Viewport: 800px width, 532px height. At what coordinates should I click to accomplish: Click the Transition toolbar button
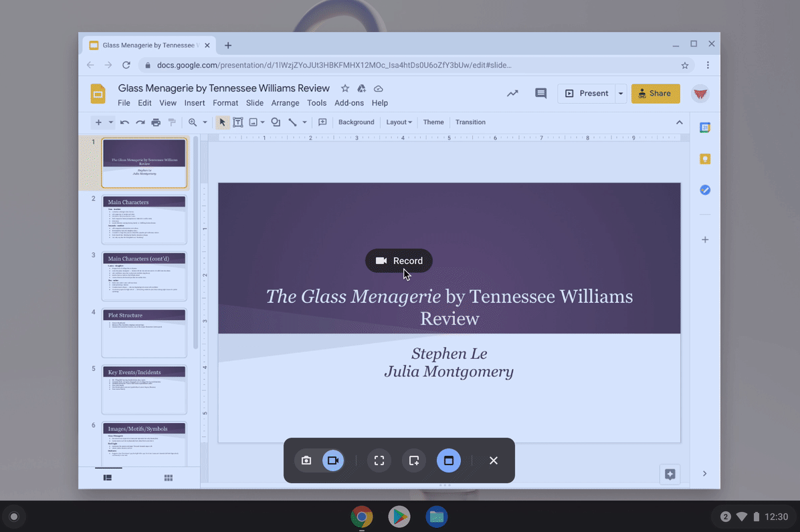pos(470,122)
